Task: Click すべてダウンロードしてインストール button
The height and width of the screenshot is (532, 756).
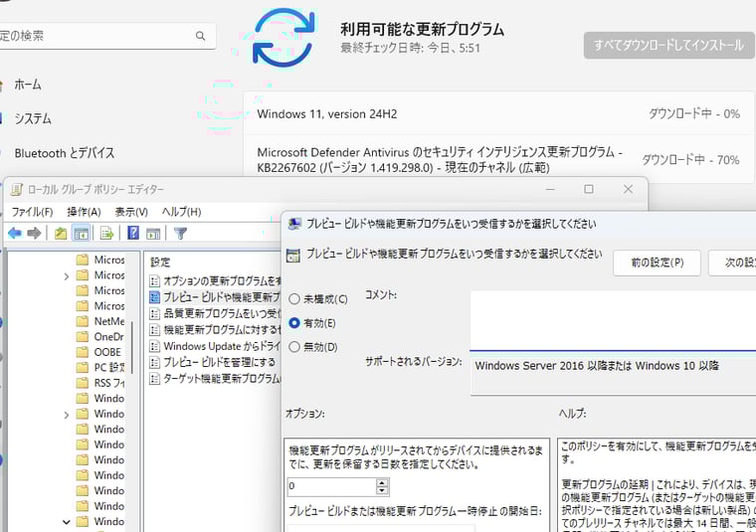Action: [x=668, y=46]
